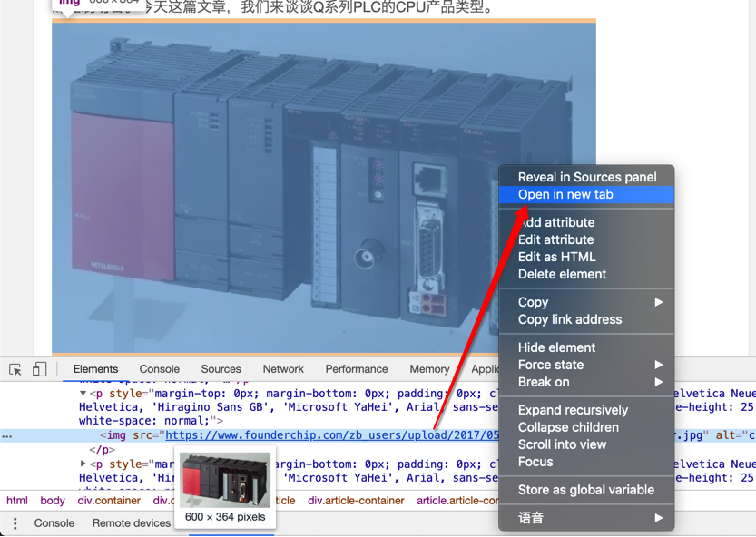This screenshot has width=756, height=537.
Task: Choose Scroll into view
Action: point(586,444)
